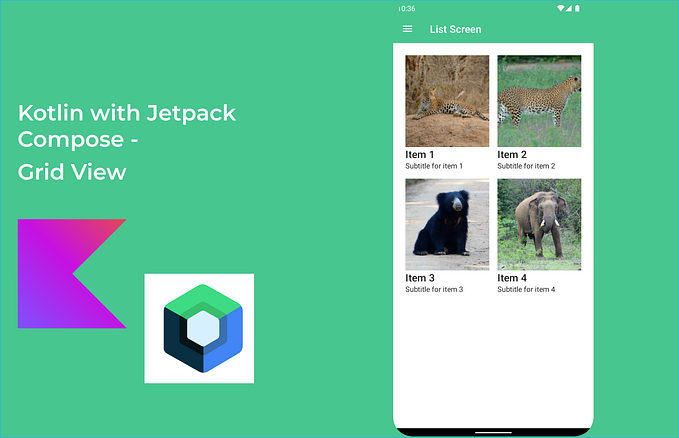Open the Item 2 standing leopard image
679x438 pixels.
[x=539, y=101]
